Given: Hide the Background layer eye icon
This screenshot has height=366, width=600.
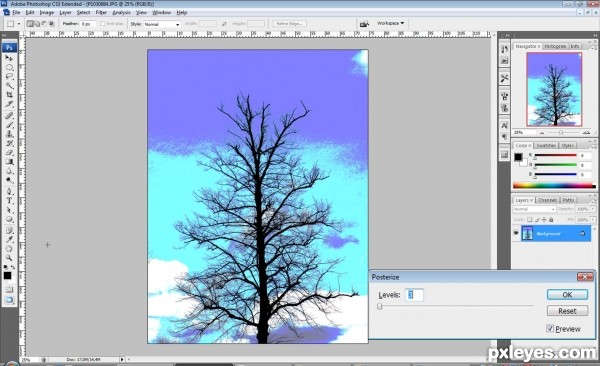Looking at the screenshot, I should click(x=516, y=233).
